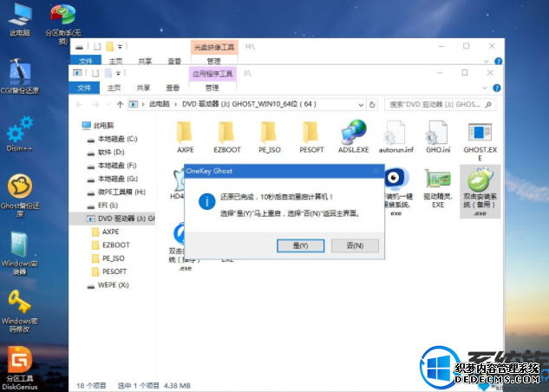Select the 驱动精灵.EXE file

coord(438,188)
